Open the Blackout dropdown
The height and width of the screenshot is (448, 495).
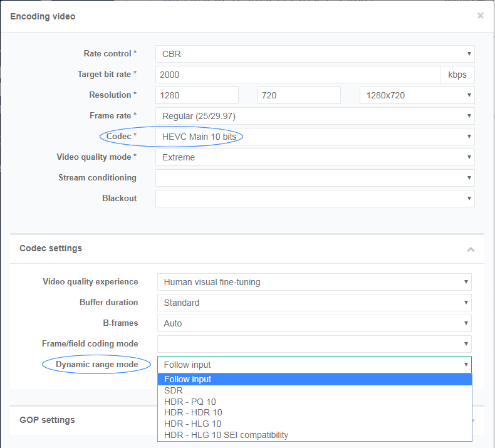pyautogui.click(x=315, y=199)
